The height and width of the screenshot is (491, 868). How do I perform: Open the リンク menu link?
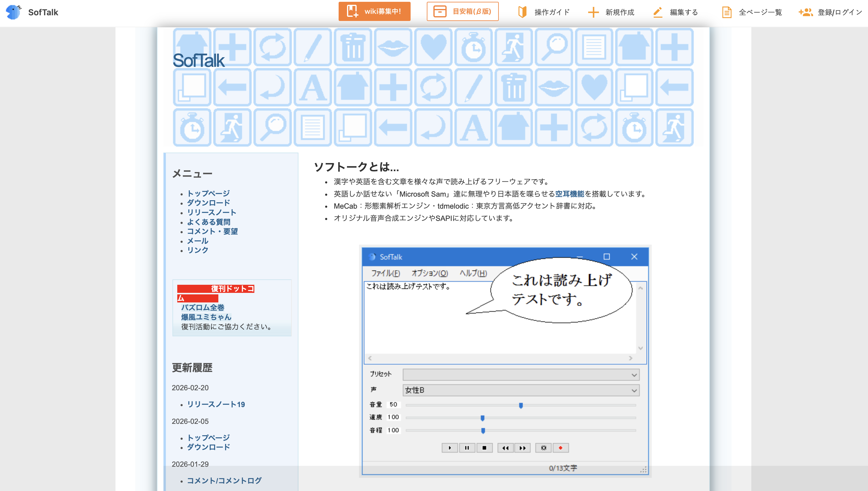pos(198,250)
